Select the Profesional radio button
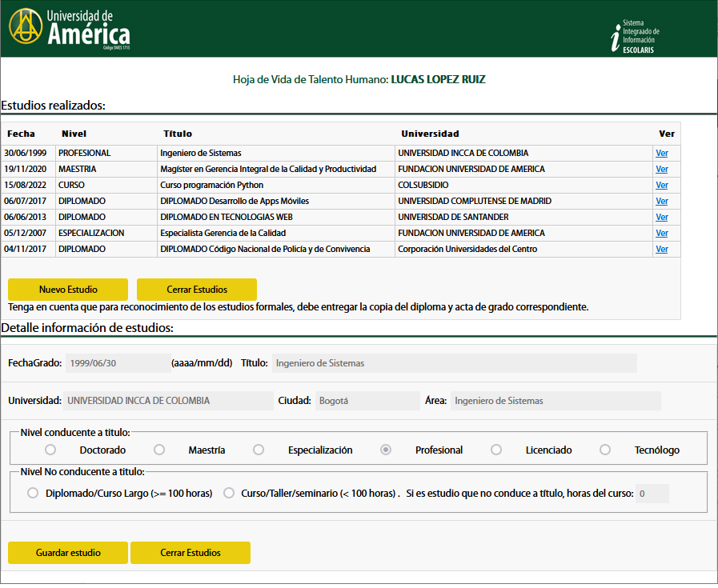The width and height of the screenshot is (718, 588). [x=386, y=450]
